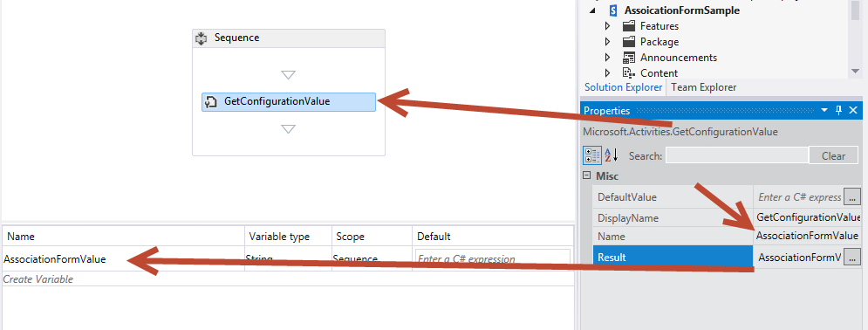Close the Properties panel

click(852, 110)
